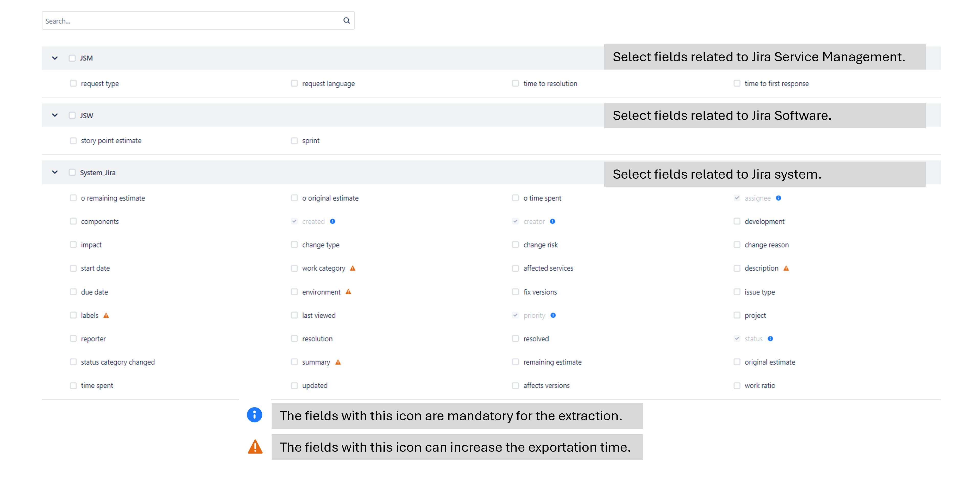The width and height of the screenshot is (980, 486).
Task: Tick the reporter checkbox
Action: 73,338
